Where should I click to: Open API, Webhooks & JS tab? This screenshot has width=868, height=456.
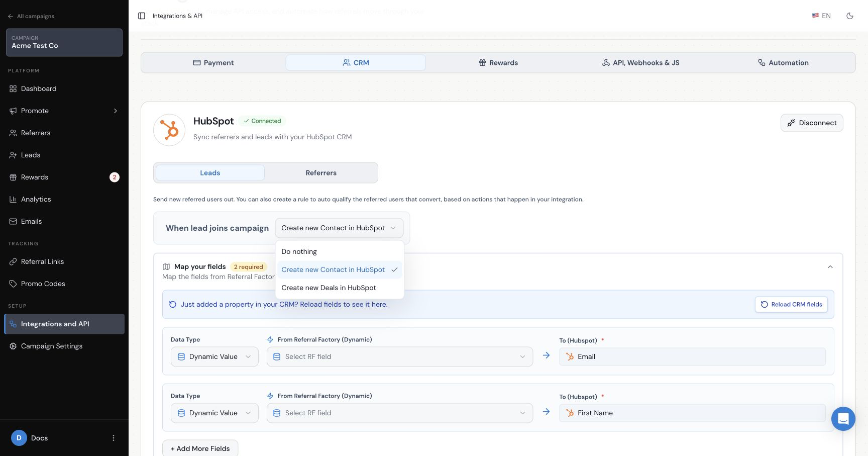pyautogui.click(x=640, y=62)
